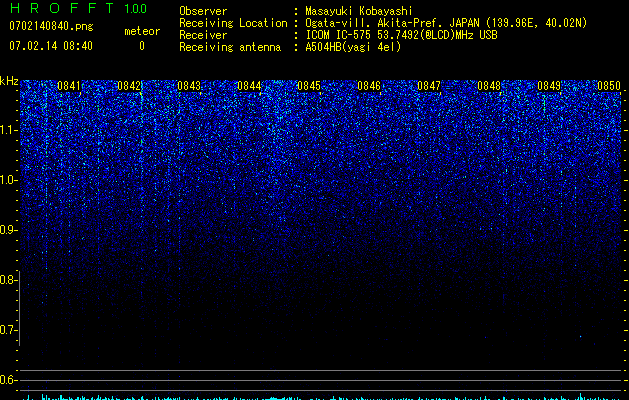Click the Receiver label
This screenshot has height=400, width=629.
point(203,35)
